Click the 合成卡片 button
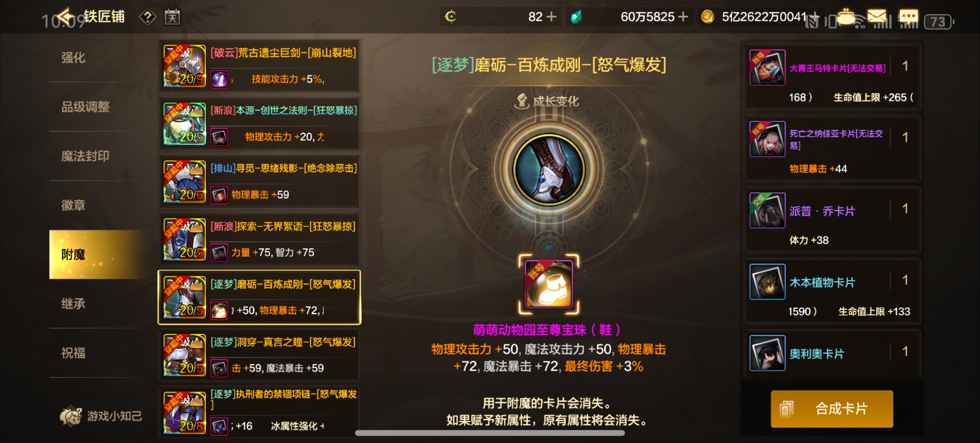The height and width of the screenshot is (443, 980). click(832, 409)
